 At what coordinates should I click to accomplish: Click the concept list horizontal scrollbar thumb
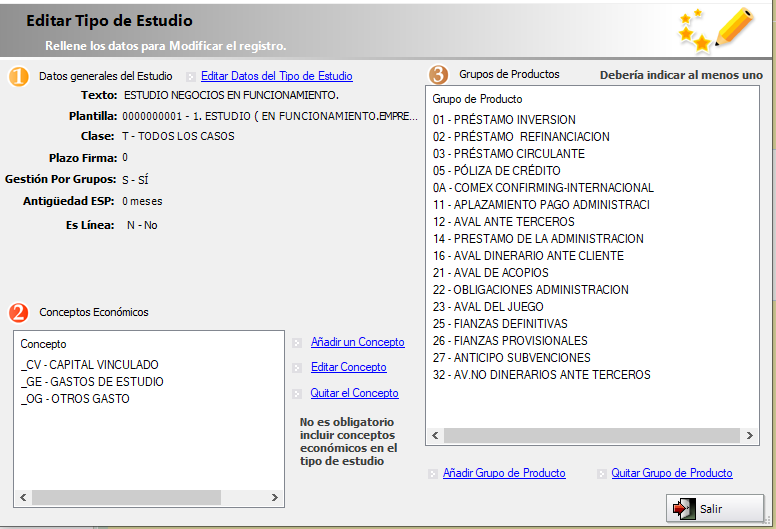pyautogui.click(x=126, y=497)
